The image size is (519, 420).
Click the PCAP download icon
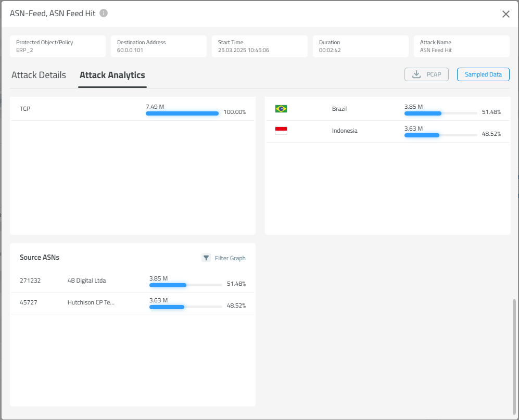tap(416, 74)
